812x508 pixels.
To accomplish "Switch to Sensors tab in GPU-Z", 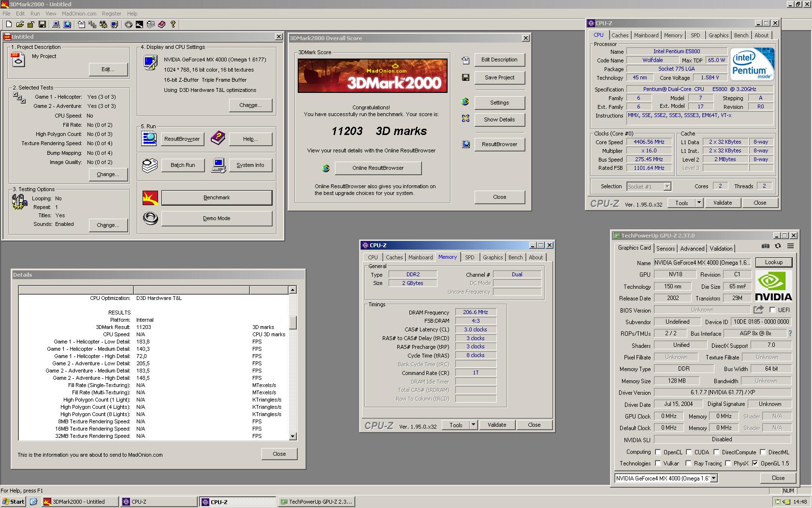I will pyautogui.click(x=666, y=249).
